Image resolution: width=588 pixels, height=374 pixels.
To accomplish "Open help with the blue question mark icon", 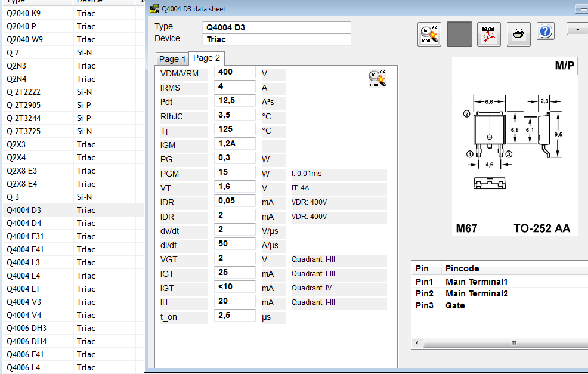I will (x=545, y=31).
